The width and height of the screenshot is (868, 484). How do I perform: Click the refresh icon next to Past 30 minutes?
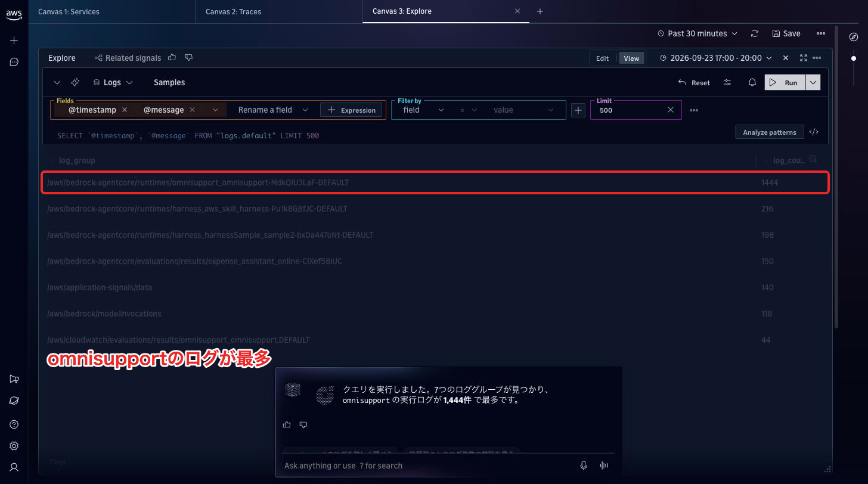click(x=755, y=33)
